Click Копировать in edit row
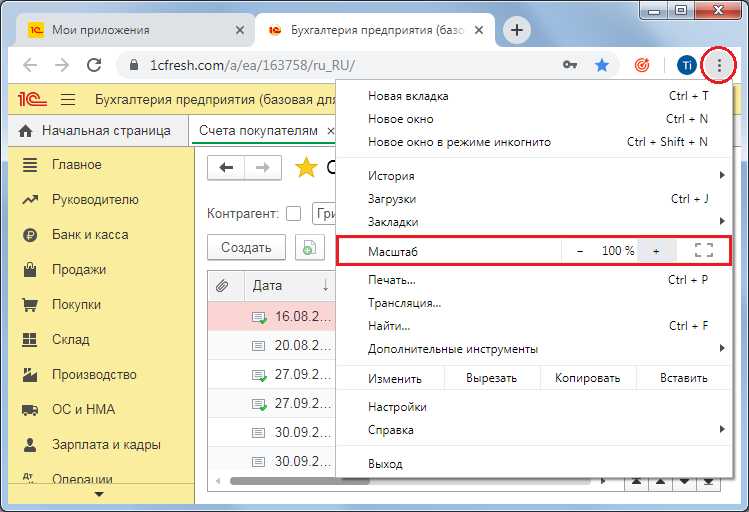749x512 pixels. click(588, 378)
